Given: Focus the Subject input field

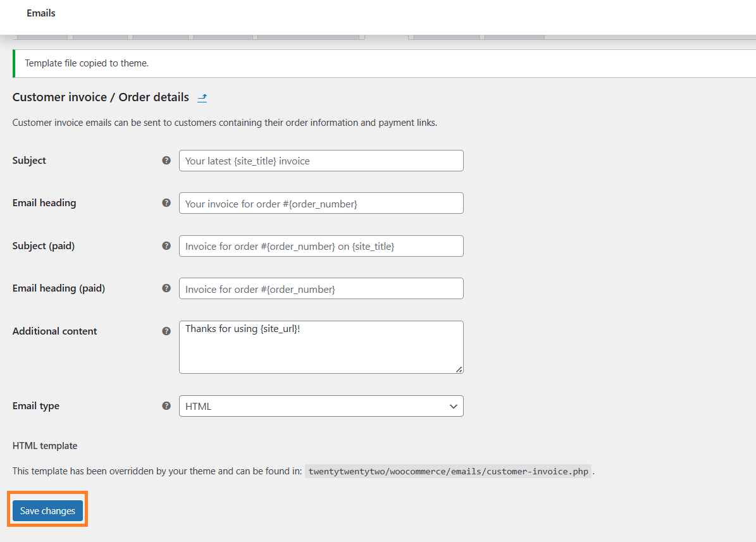Looking at the screenshot, I should click(321, 161).
